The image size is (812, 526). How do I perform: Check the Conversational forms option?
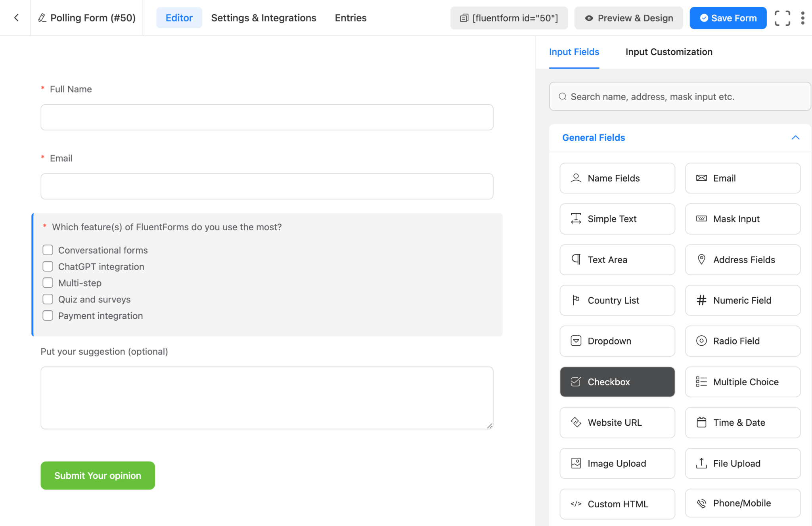[48, 250]
